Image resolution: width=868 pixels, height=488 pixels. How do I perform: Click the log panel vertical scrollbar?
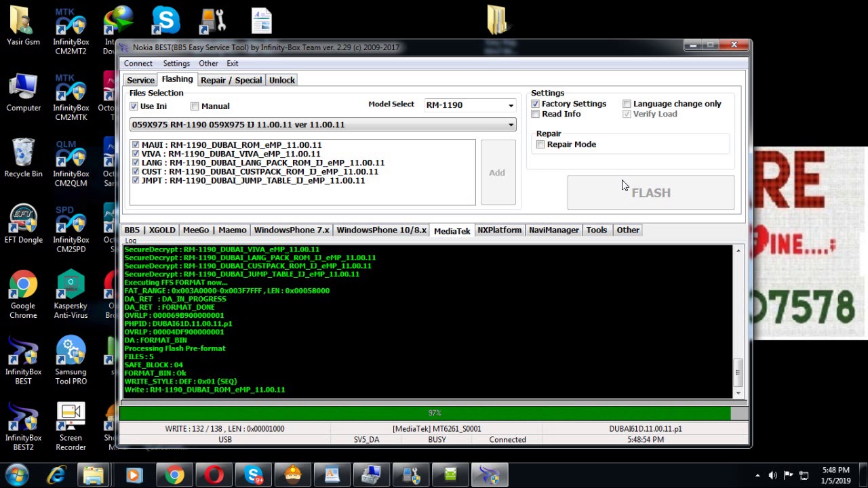(x=738, y=322)
